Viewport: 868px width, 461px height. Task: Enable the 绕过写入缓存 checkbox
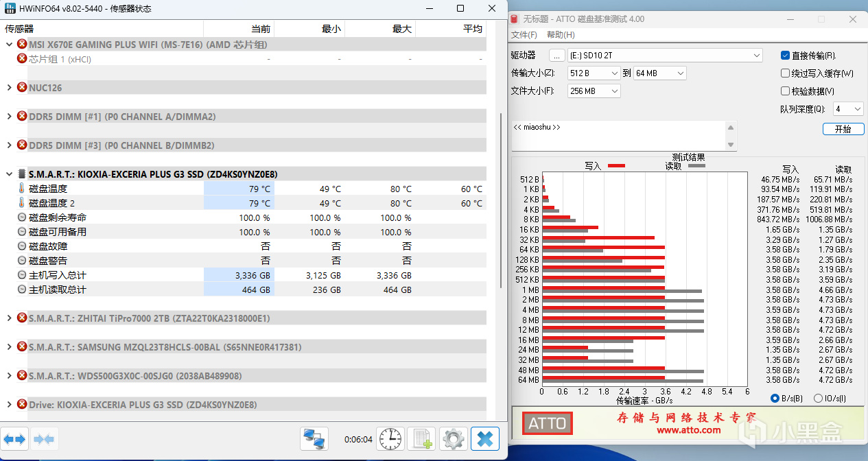786,73
